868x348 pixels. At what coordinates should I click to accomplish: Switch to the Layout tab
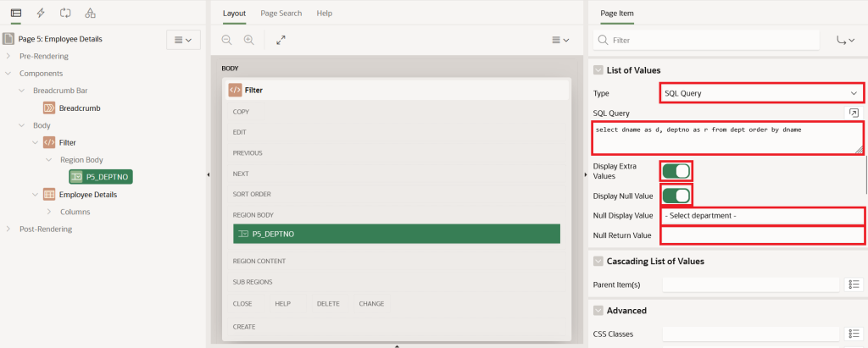[x=234, y=14]
